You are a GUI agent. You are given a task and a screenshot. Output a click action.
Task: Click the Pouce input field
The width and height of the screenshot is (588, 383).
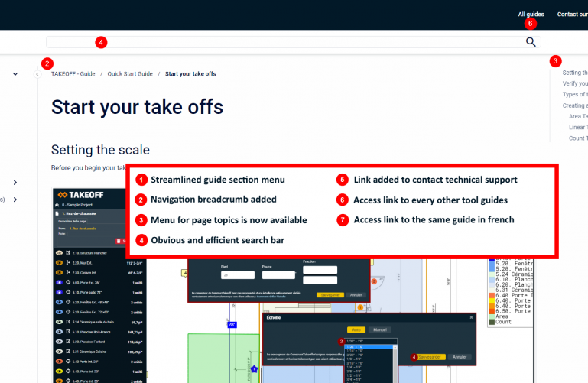point(278,275)
